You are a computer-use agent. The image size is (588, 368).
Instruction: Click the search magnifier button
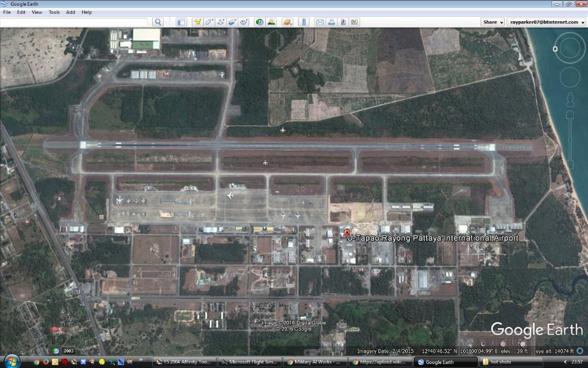157,22
